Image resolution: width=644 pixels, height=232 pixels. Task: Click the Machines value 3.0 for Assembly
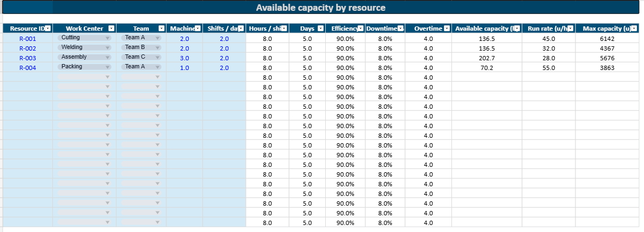coord(184,58)
